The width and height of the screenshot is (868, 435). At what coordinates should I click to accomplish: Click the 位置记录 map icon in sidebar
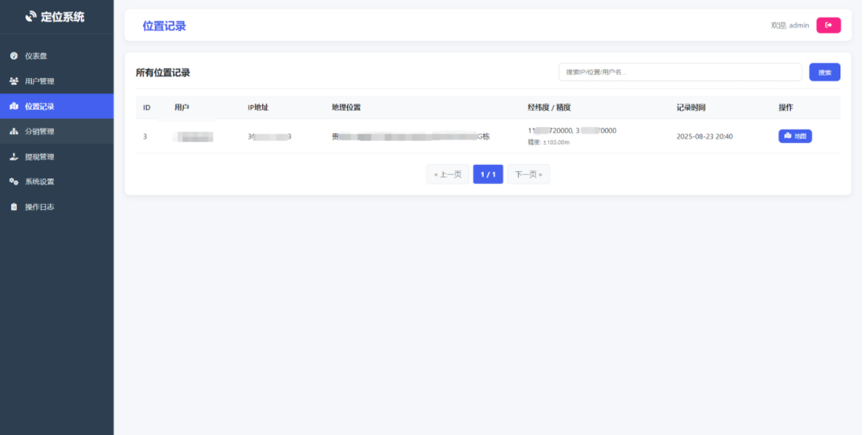pos(14,106)
